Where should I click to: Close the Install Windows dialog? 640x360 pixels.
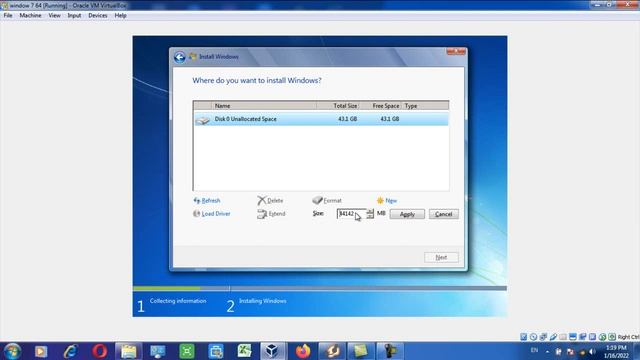456,51
